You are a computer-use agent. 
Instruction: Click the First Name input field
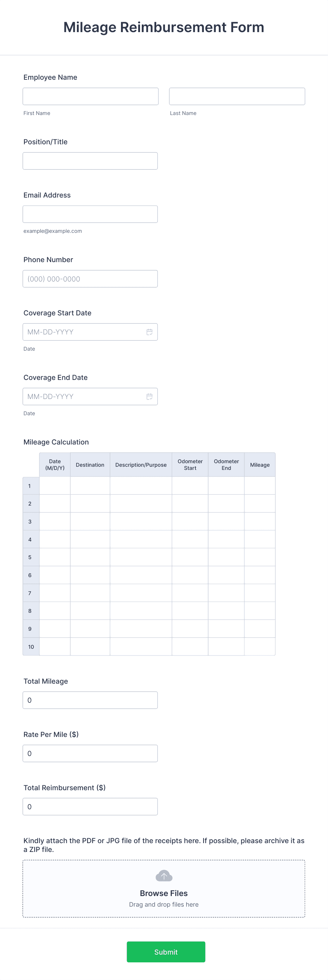90,96
